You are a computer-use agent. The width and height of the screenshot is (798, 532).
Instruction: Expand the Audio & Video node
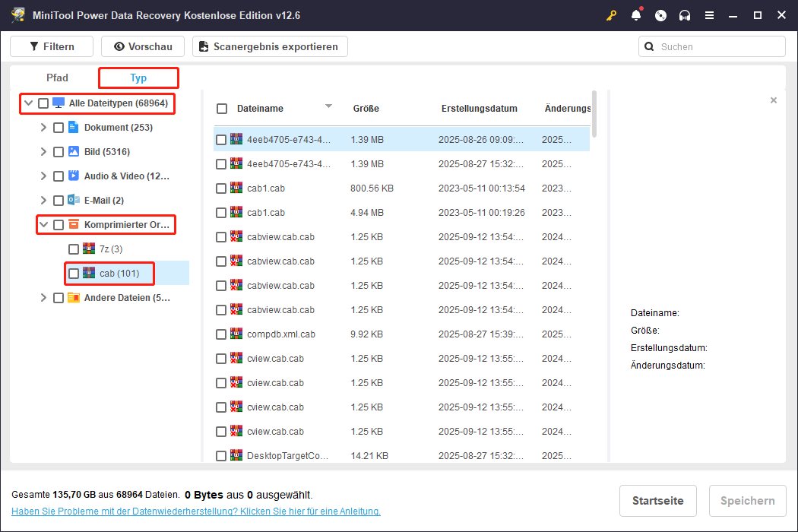[44, 176]
